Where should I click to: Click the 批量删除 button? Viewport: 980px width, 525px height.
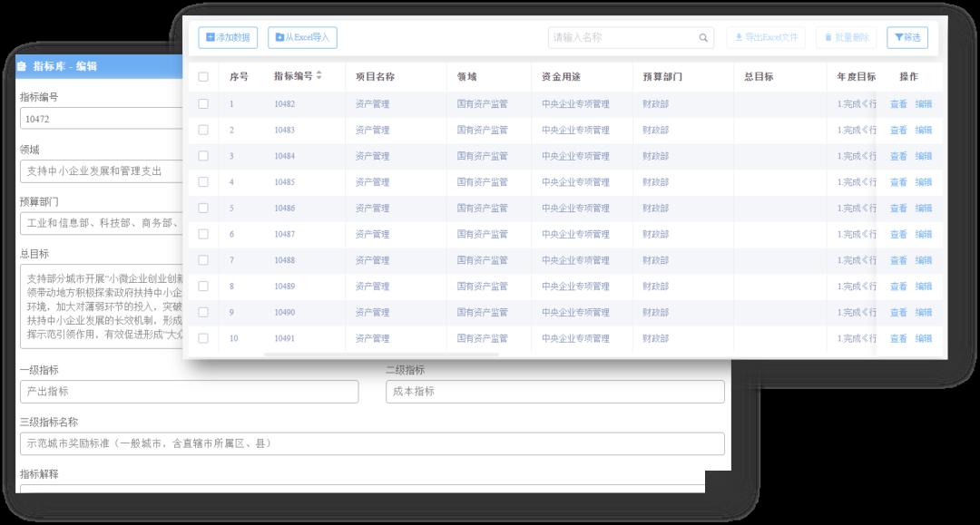coord(847,37)
